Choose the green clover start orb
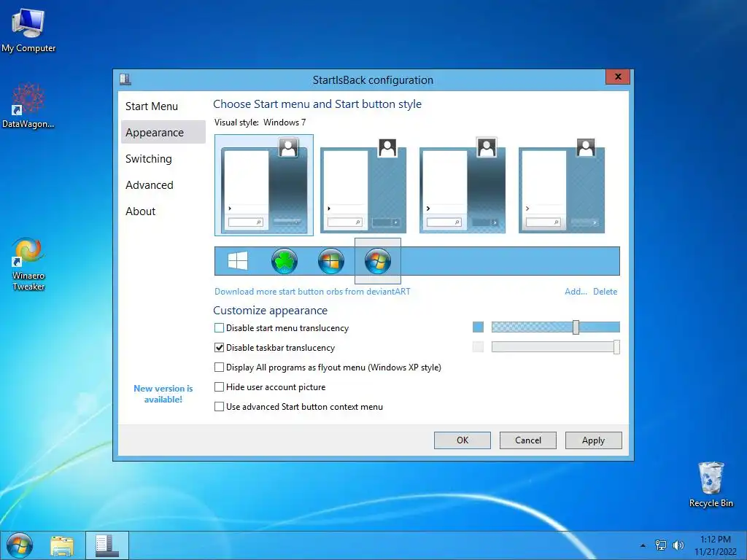This screenshot has width=747, height=560. [285, 261]
